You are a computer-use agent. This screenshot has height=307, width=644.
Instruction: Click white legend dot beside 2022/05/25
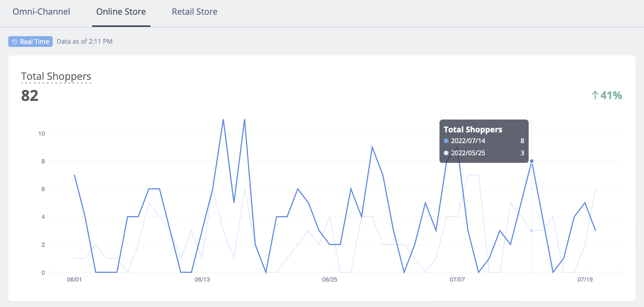(446, 153)
